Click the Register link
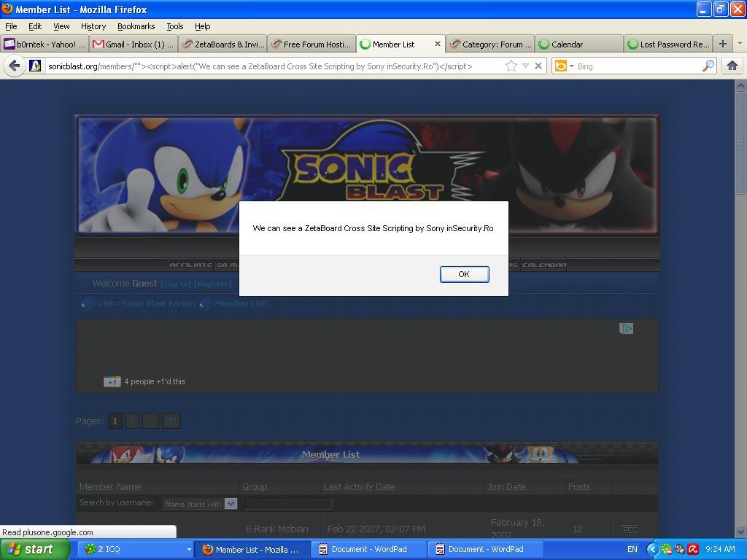The image size is (747, 560). point(212,284)
